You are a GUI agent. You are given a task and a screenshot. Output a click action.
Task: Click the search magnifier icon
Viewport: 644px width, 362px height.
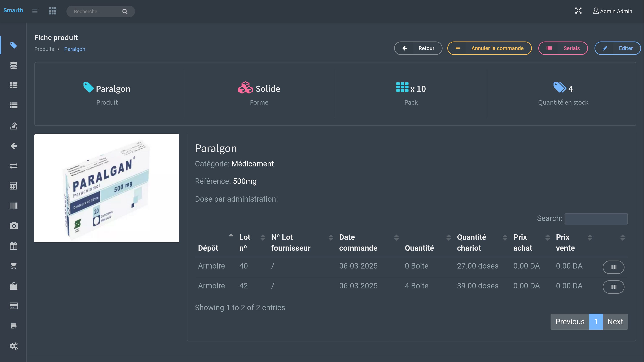click(125, 12)
